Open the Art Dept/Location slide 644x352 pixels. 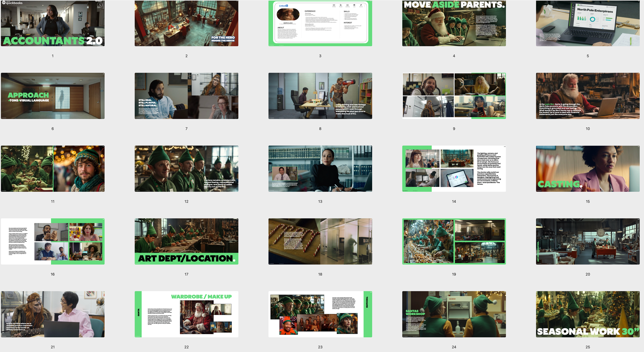coord(186,241)
